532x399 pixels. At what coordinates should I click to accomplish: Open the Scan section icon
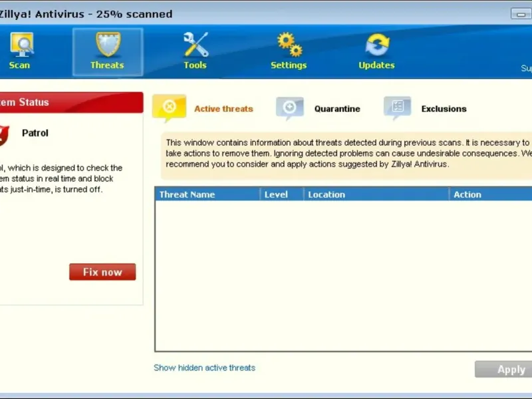point(22,45)
